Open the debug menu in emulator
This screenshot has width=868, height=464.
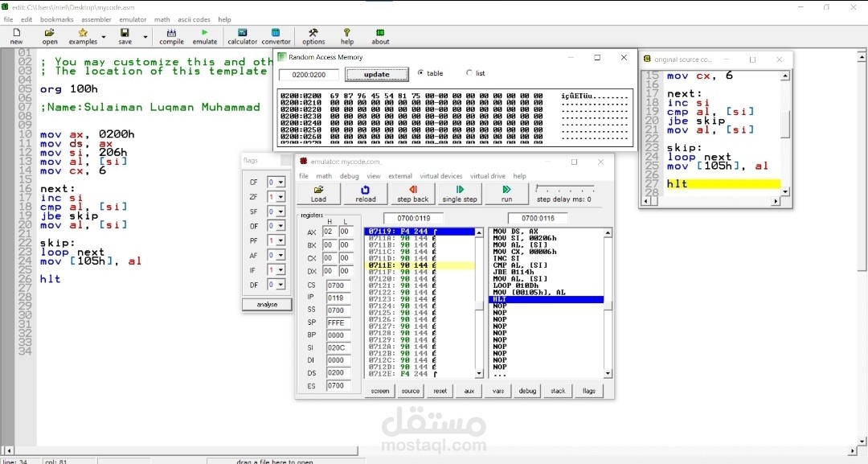350,176
